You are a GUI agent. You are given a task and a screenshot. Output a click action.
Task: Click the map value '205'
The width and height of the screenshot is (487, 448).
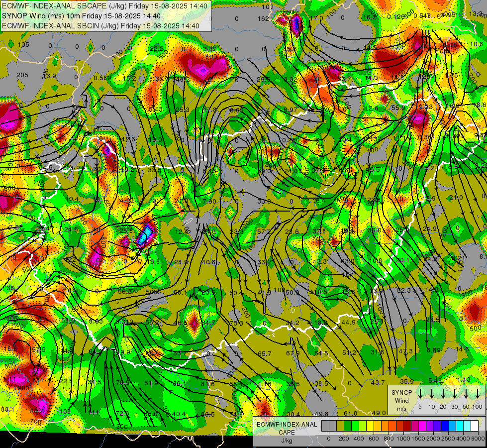[22, 75]
